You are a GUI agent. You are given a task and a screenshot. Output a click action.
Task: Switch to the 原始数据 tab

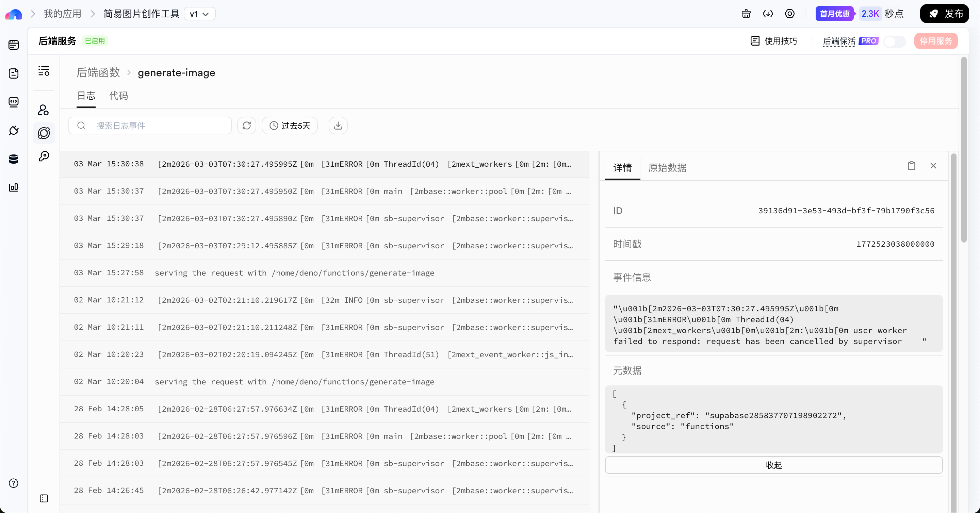pyautogui.click(x=667, y=168)
